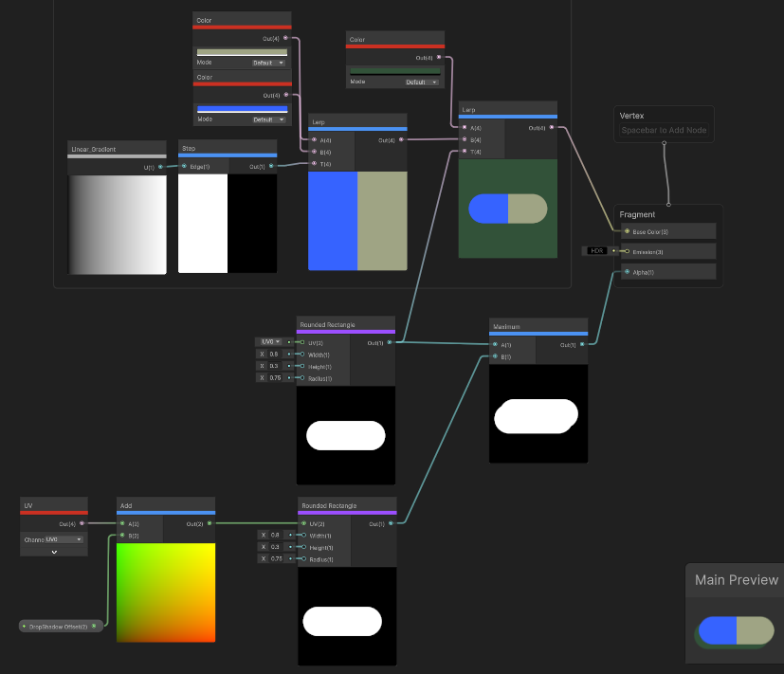Screen dimensions: 784x674
Task: Click Width 0.8 field of Rounded Rectangle with UV0 dropdown
Action: click(x=274, y=354)
